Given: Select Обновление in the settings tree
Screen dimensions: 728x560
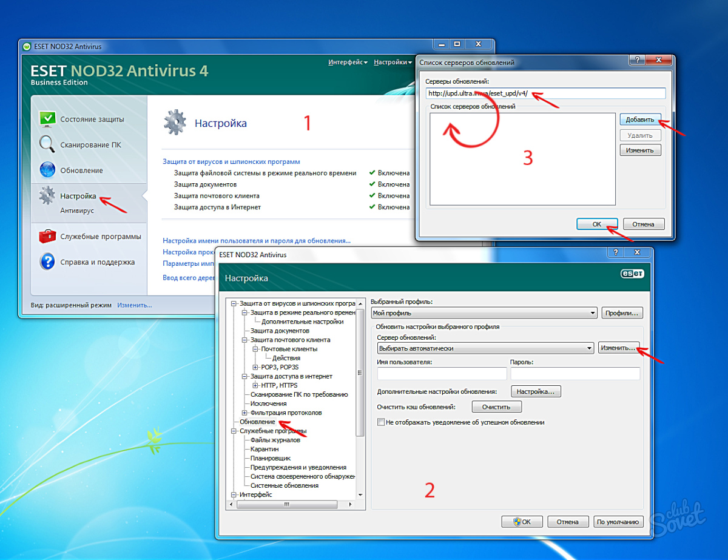Looking at the screenshot, I should [257, 422].
